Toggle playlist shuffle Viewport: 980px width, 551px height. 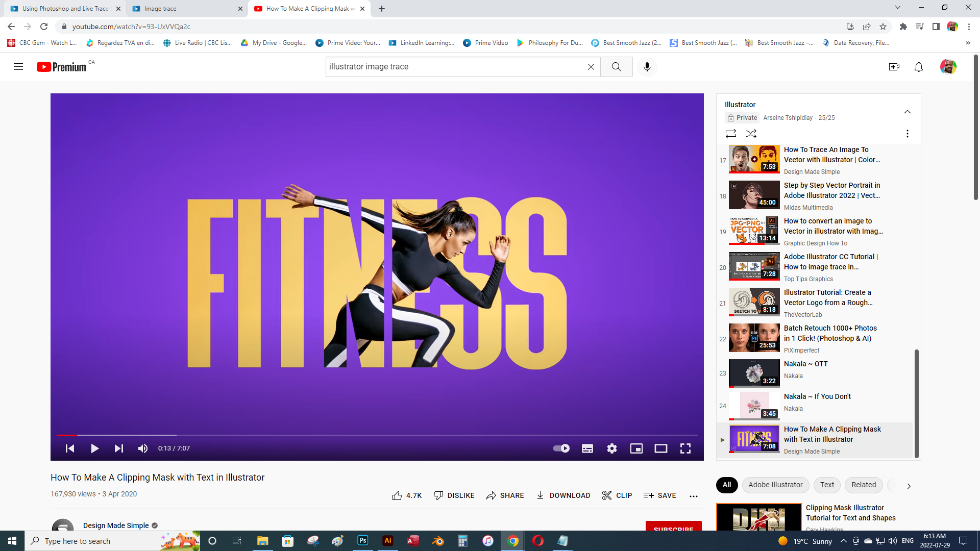tap(751, 134)
